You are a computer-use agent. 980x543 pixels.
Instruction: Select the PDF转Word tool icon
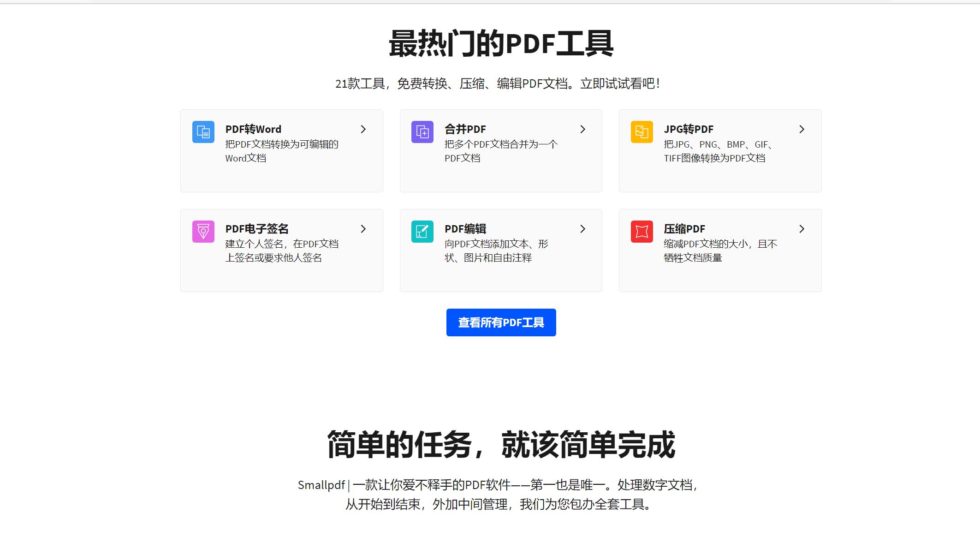[203, 132]
